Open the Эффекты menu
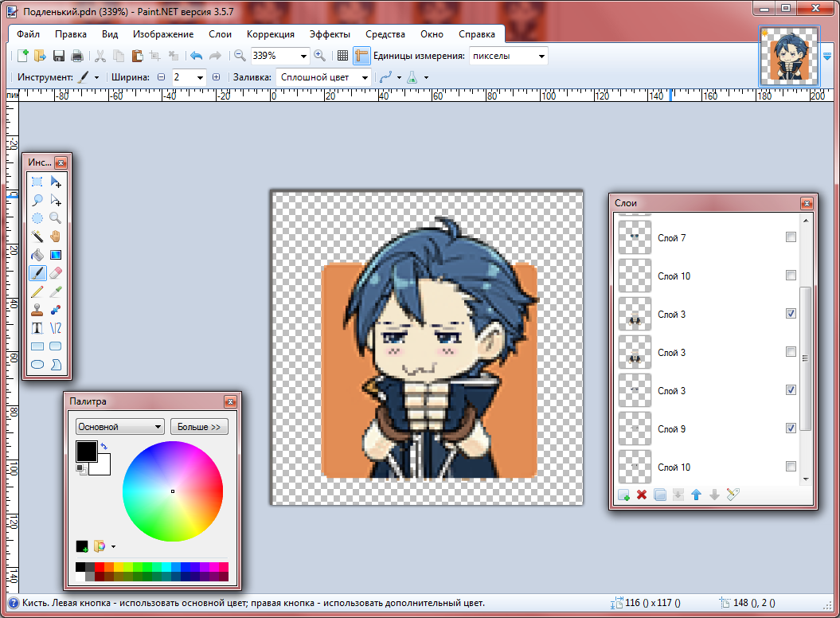This screenshot has width=840, height=618. pyautogui.click(x=330, y=33)
